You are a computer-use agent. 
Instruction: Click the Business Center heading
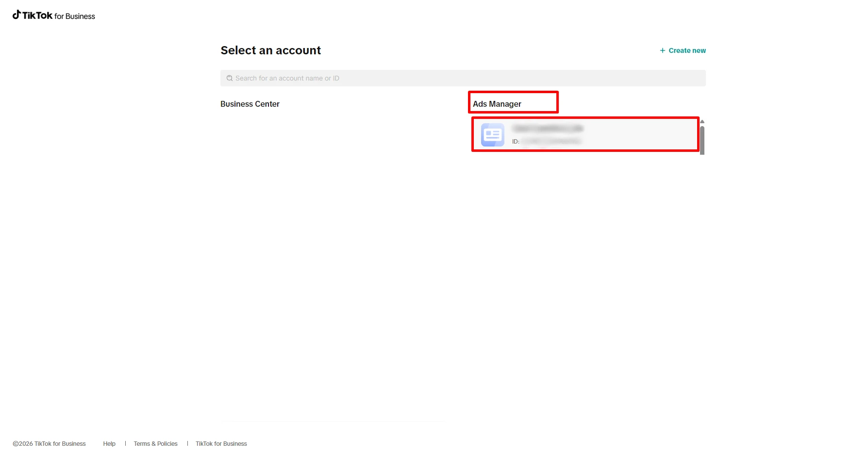[250, 104]
